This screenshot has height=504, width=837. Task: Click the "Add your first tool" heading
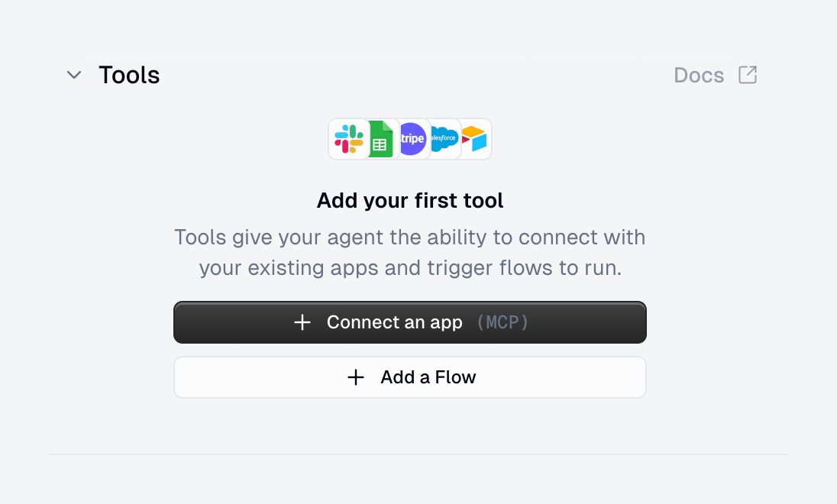tap(410, 201)
